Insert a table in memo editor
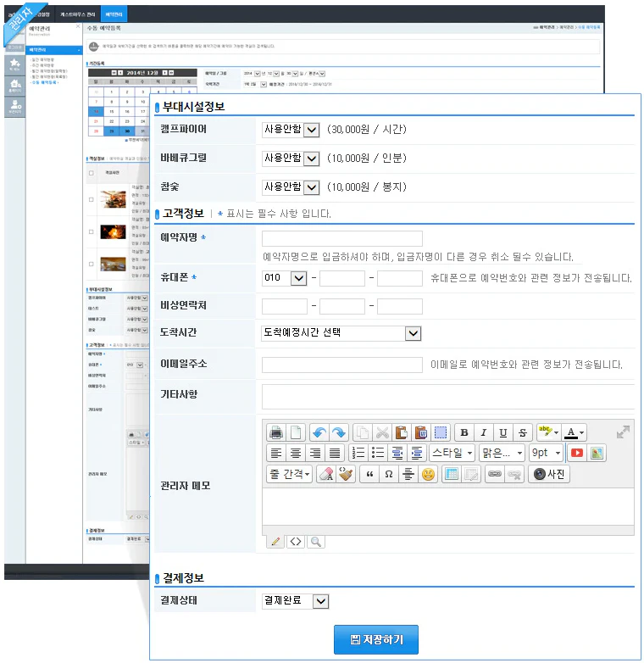Screen dimensions: 644x663 (452, 475)
